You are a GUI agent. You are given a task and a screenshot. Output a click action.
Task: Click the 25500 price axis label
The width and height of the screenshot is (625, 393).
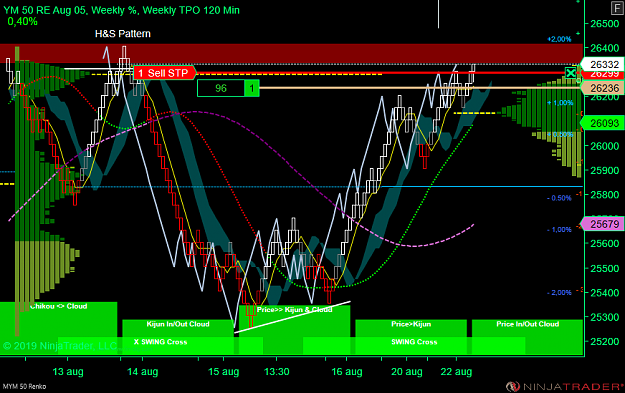click(605, 268)
